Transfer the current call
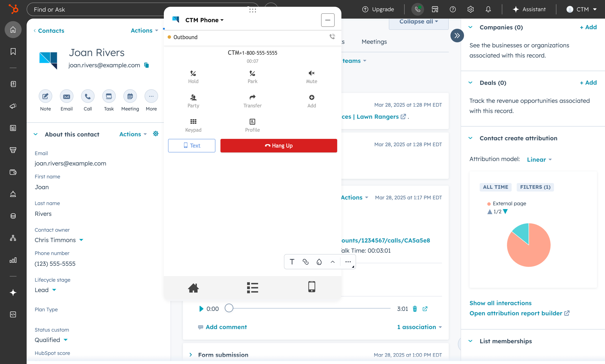Viewport: 605px width, 364px height. pyautogui.click(x=252, y=101)
